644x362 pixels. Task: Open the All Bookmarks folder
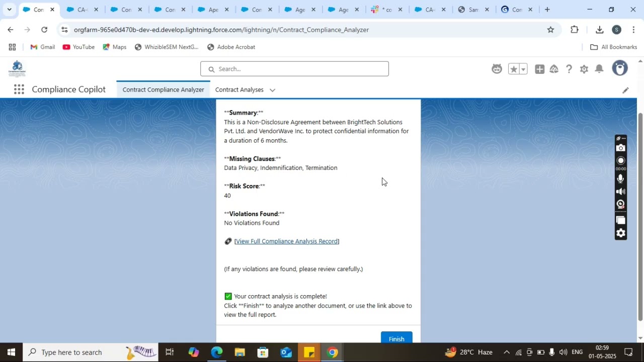pos(613,47)
